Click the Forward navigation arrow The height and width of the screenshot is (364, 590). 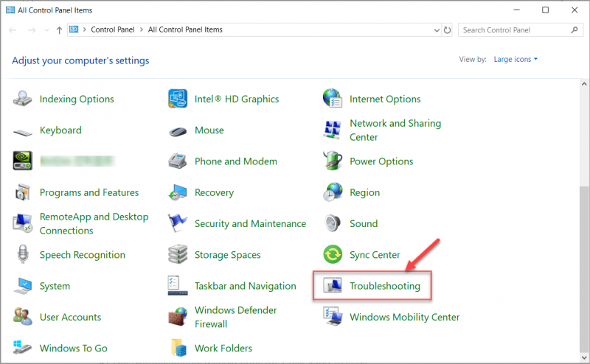32,30
